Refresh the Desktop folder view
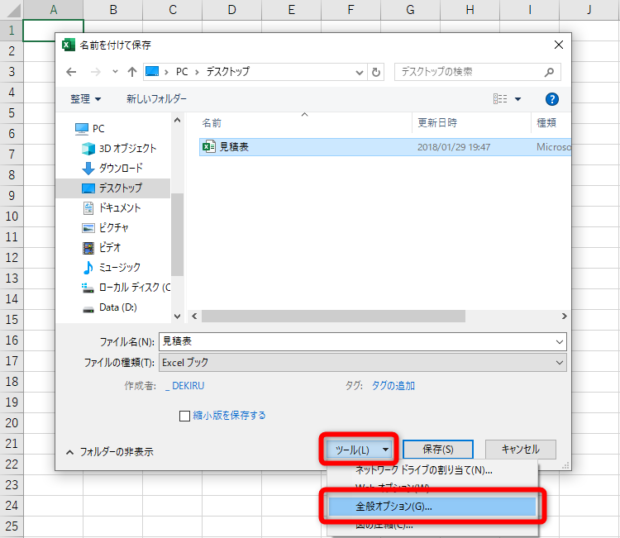This screenshot has height=538, width=620. pos(376,72)
